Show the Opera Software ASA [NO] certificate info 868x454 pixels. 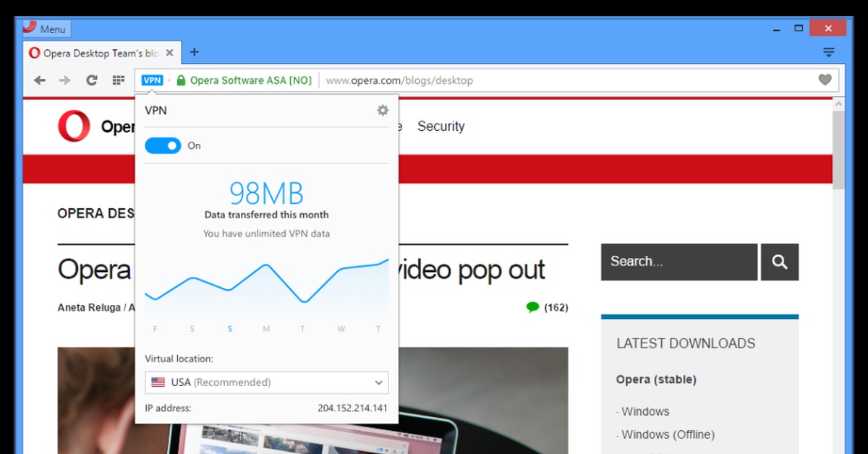click(x=250, y=80)
